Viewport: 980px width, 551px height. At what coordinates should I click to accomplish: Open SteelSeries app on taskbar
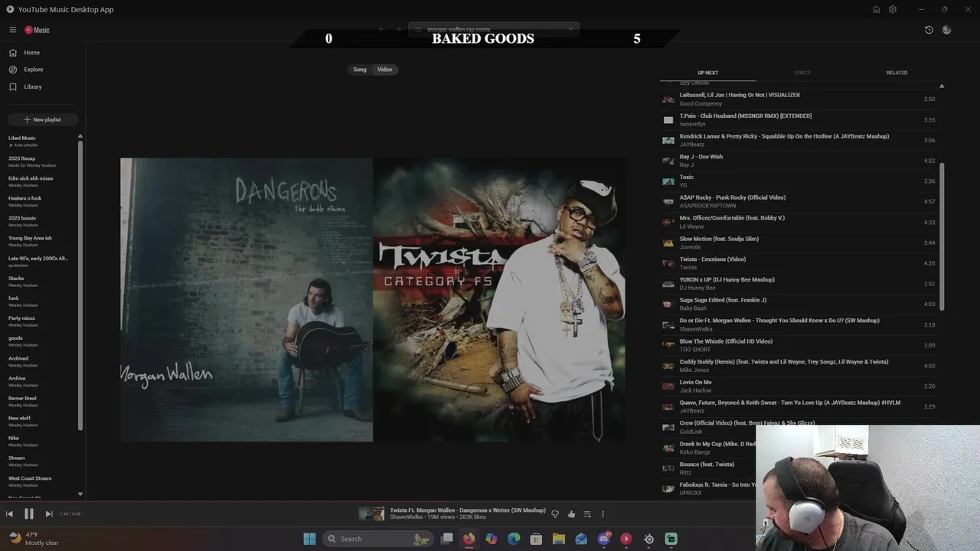click(648, 539)
